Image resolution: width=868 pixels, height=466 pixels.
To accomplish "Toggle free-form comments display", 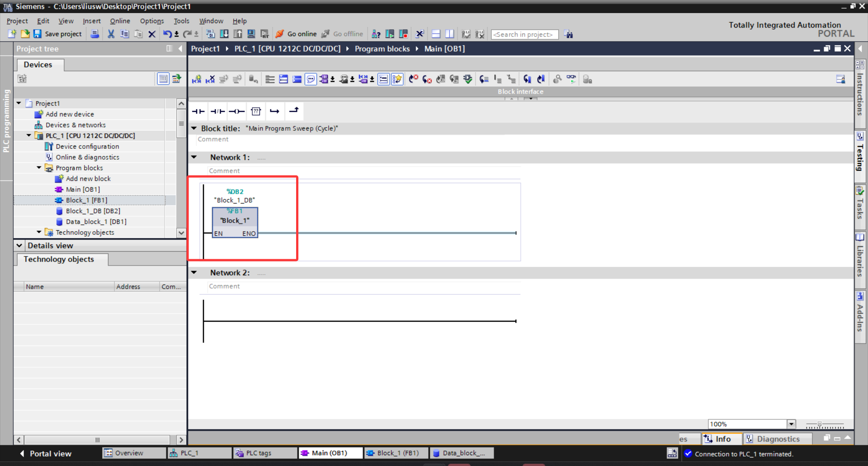I will click(x=311, y=79).
